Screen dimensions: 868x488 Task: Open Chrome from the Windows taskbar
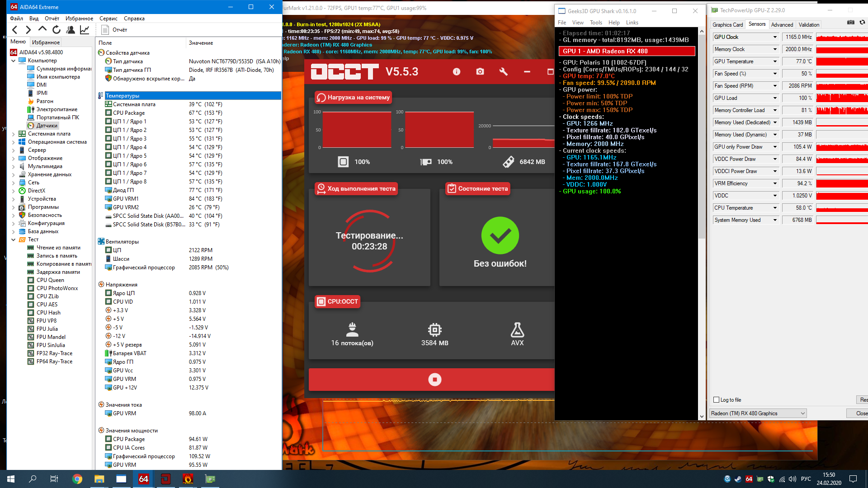click(x=77, y=479)
